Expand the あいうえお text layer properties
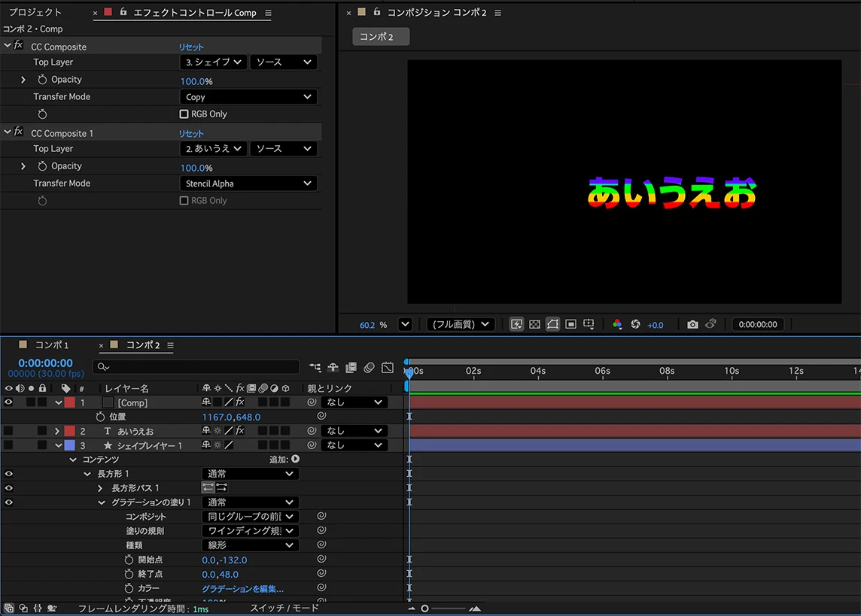The width and height of the screenshot is (861, 616). [56, 431]
